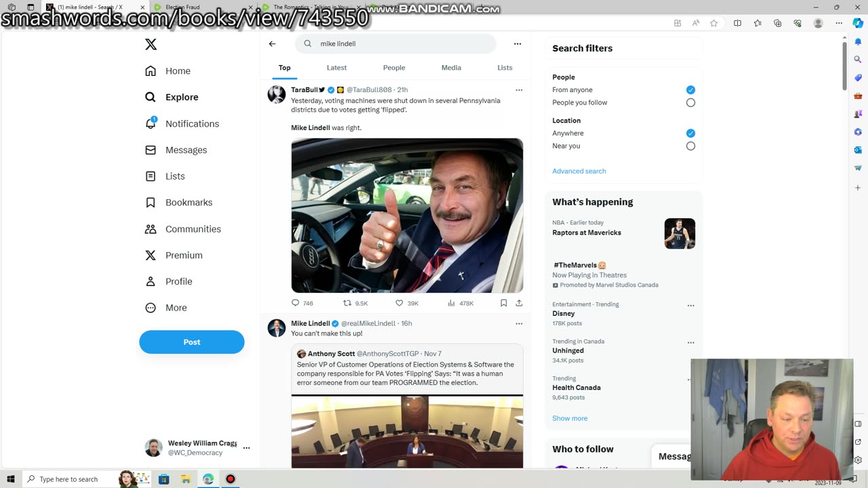Open browser sidebar search magnifier icon

click(x=858, y=60)
